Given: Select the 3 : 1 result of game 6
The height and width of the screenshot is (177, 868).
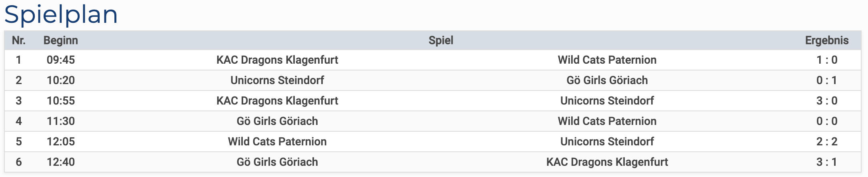Looking at the screenshot, I should [x=827, y=162].
